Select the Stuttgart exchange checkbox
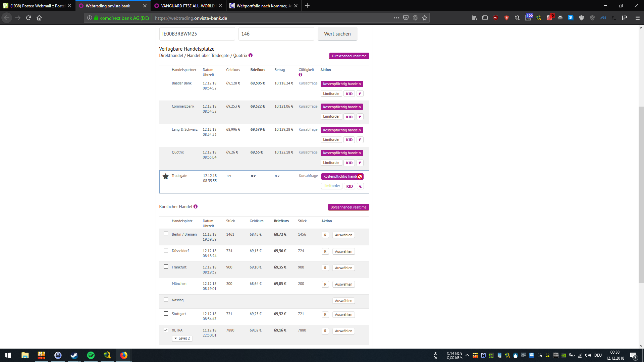This screenshot has height=362, width=644. point(166,314)
